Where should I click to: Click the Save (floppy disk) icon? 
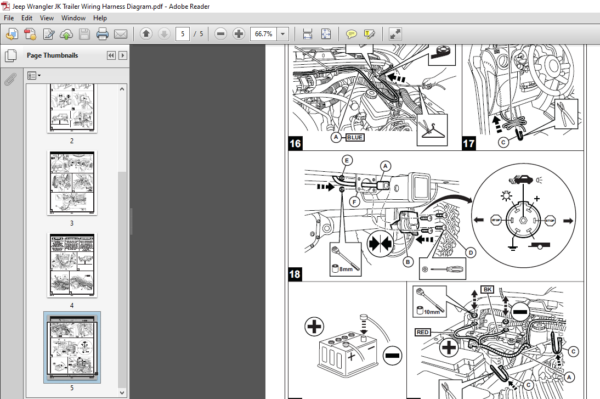[x=84, y=34]
